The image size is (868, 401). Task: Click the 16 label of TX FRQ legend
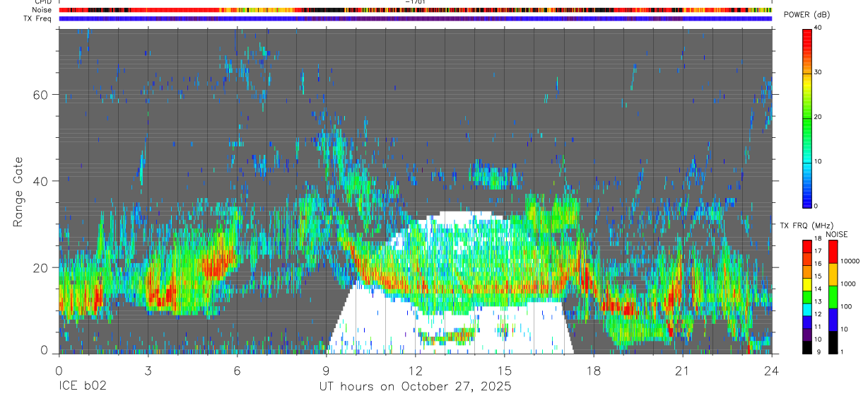(x=817, y=264)
